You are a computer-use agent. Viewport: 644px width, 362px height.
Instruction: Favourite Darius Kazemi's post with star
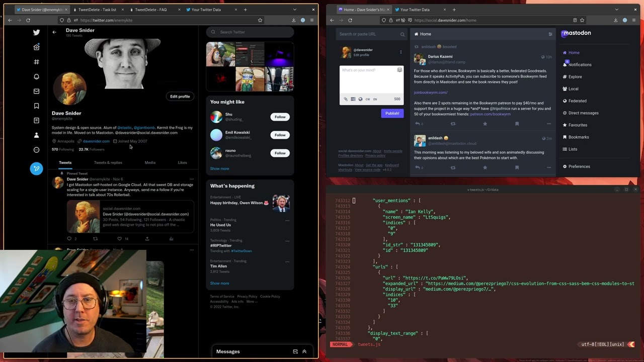[x=485, y=124]
